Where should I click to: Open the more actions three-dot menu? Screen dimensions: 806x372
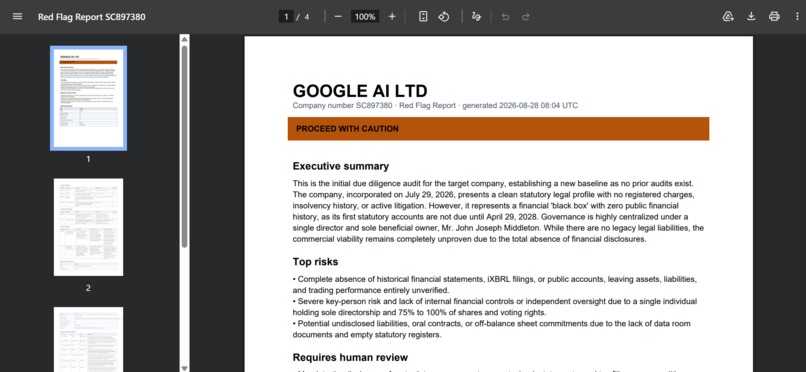click(x=797, y=16)
